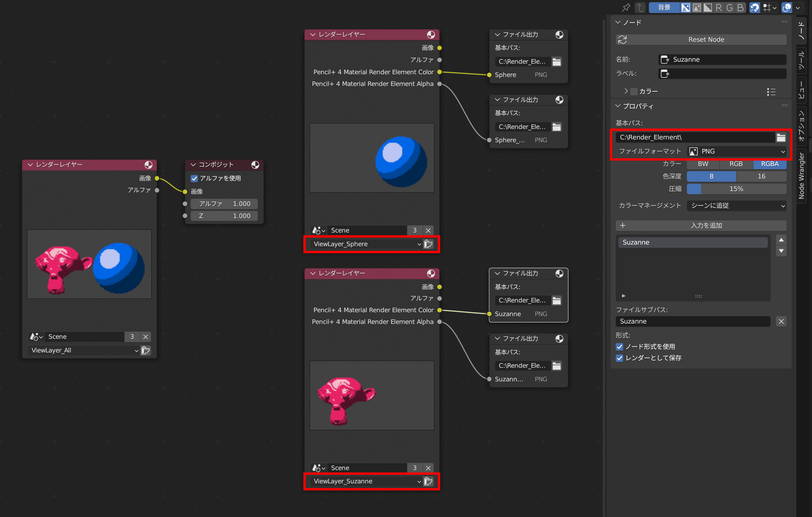Viewport: 812px width, 517px height.
Task: Expand the カラー subpanel
Action: pyautogui.click(x=626, y=91)
